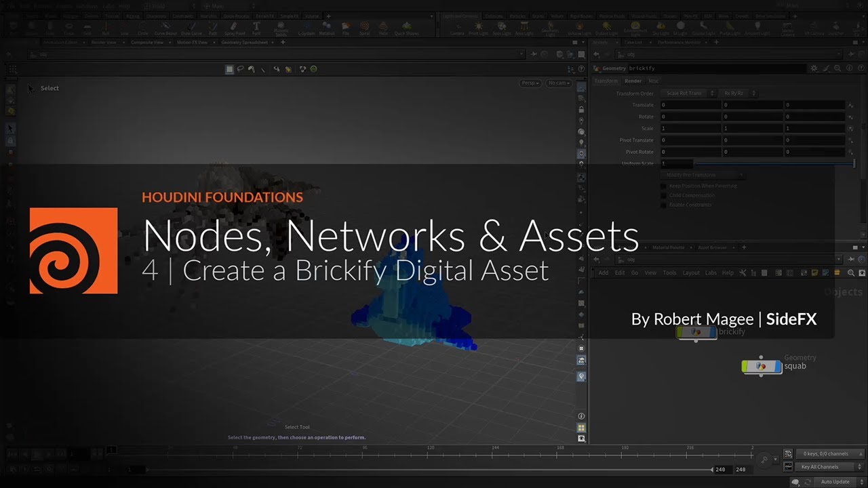Choose the Draw Curve shelf tool
The height and width of the screenshot is (488, 868).
191,28
